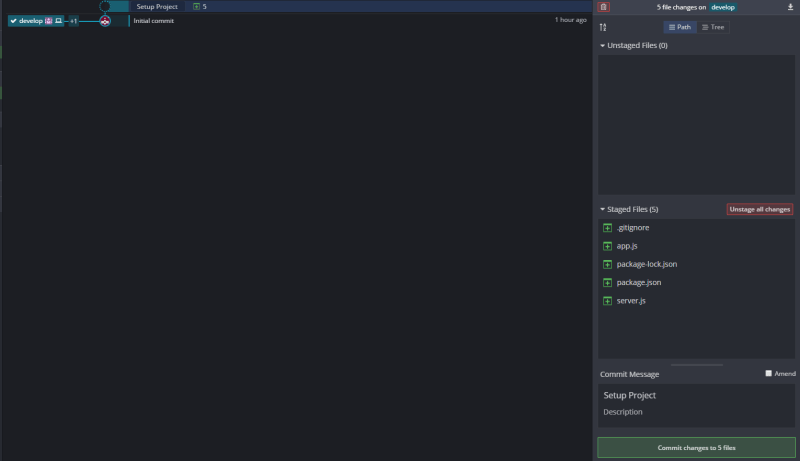Click the green file count icon beside Setup Project

click(196, 7)
